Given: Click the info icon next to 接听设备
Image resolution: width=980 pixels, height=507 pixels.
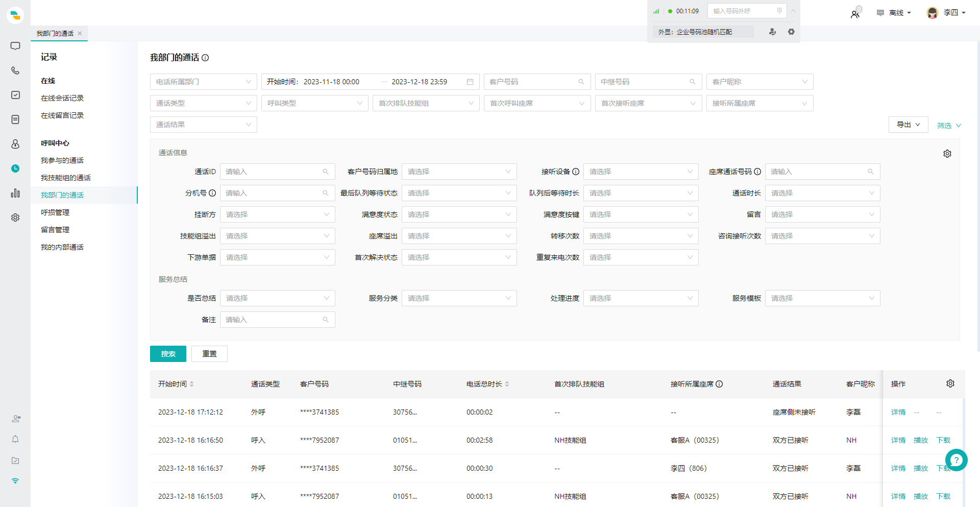Looking at the screenshot, I should point(576,172).
